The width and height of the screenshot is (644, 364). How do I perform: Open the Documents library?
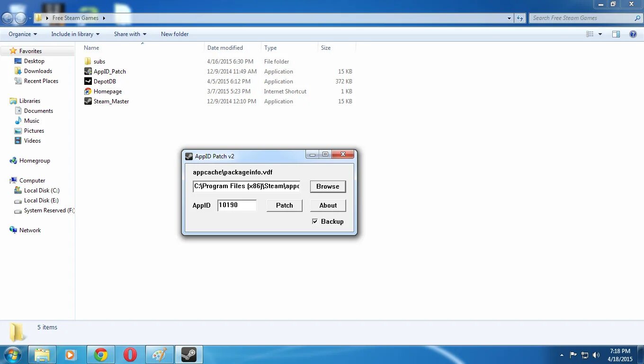pos(38,111)
